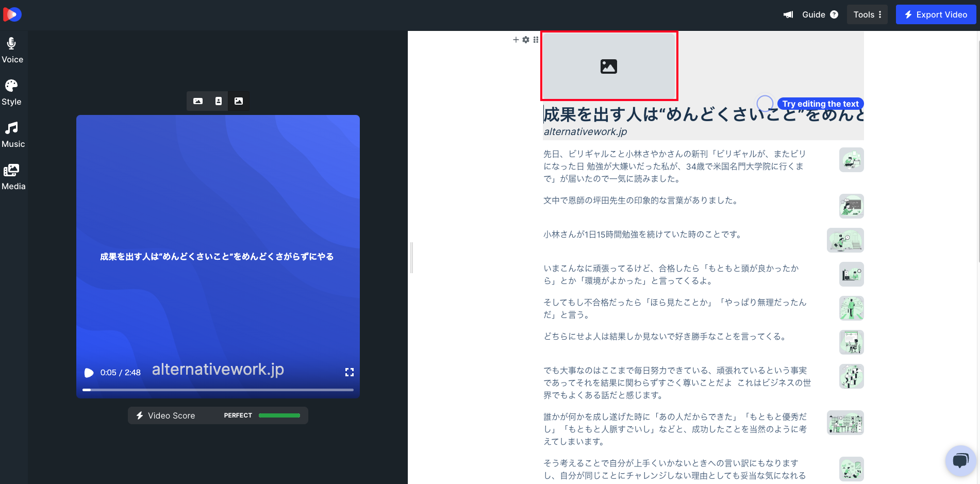The image size is (980, 484).
Task: Click thumbnail beside 文中で恩師 paragraph
Action: [x=851, y=206]
